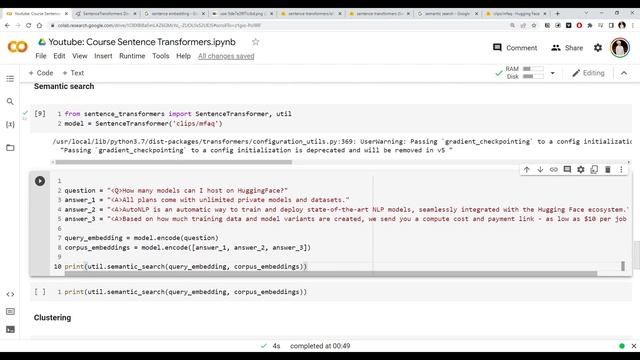Open the Tools menu
The width and height of the screenshot is (640, 360).
click(161, 56)
